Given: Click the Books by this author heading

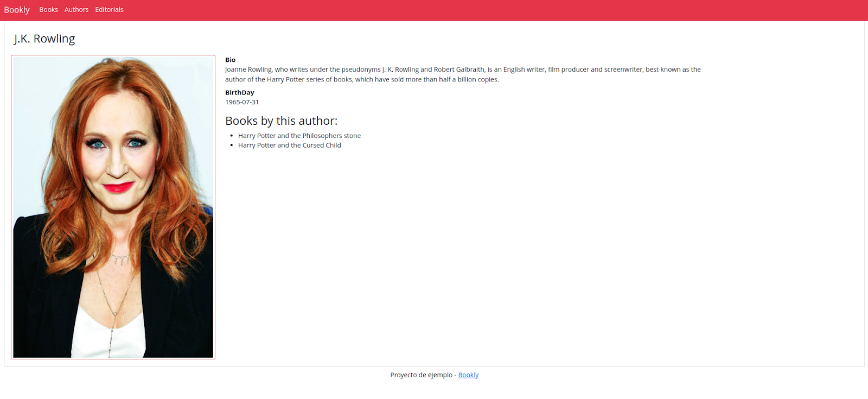Looking at the screenshot, I should 282,121.
